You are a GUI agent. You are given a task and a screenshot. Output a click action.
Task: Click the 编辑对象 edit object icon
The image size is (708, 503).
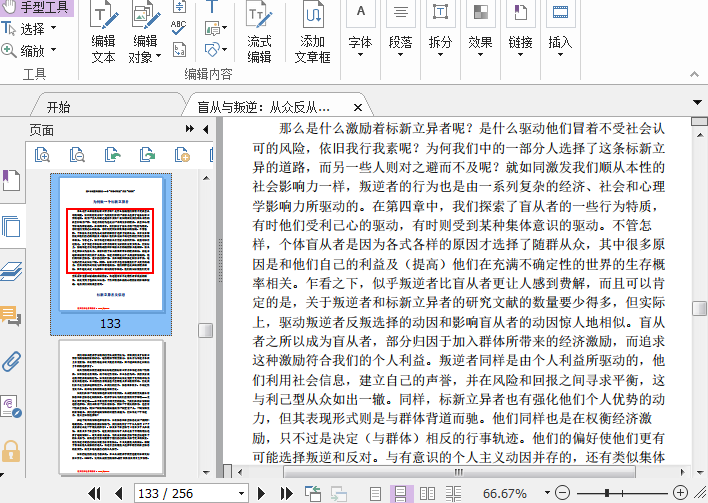click(145, 16)
